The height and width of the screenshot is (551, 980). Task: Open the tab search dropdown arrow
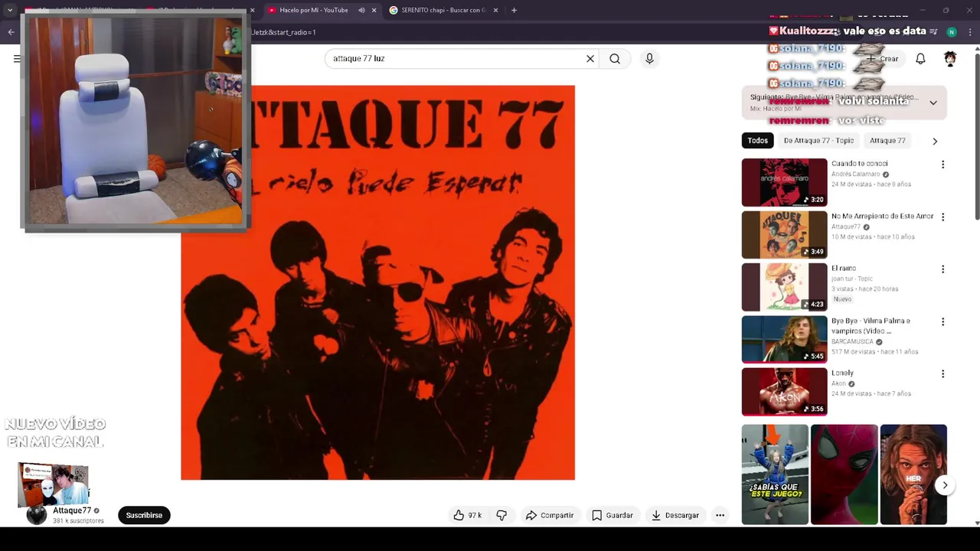[x=10, y=10]
